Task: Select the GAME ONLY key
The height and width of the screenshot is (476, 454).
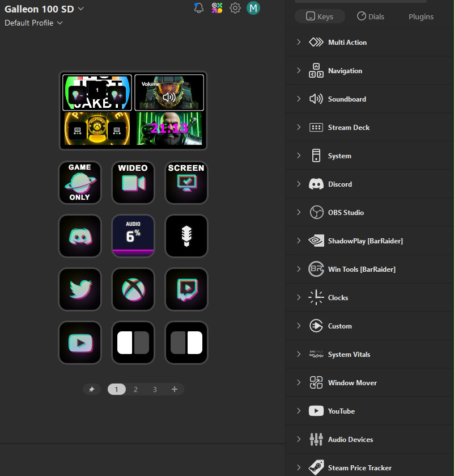Action: [80, 182]
